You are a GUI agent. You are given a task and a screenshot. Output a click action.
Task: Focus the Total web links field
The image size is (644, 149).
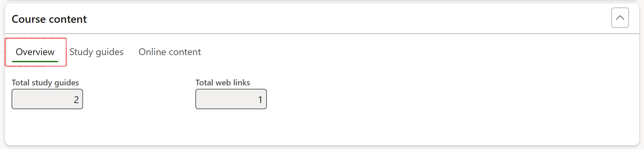pos(231,99)
